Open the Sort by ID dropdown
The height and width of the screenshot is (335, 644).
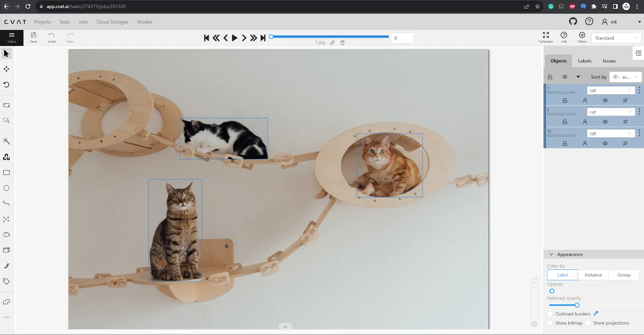tap(625, 77)
